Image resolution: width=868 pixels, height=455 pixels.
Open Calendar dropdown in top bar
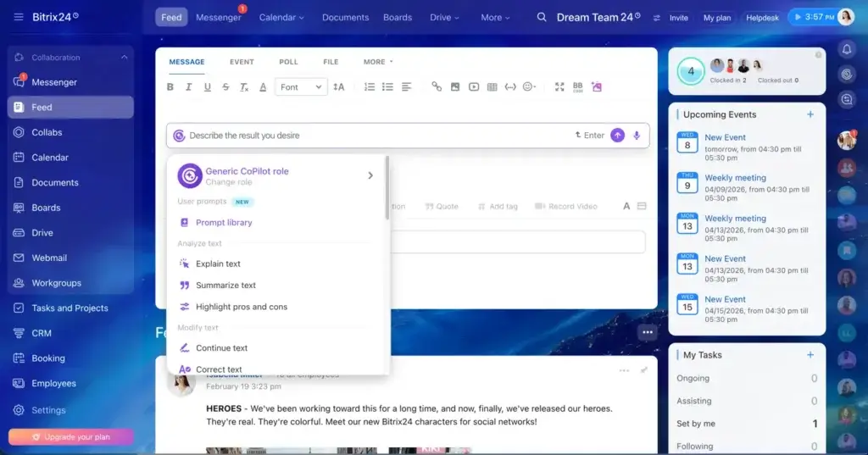281,18
